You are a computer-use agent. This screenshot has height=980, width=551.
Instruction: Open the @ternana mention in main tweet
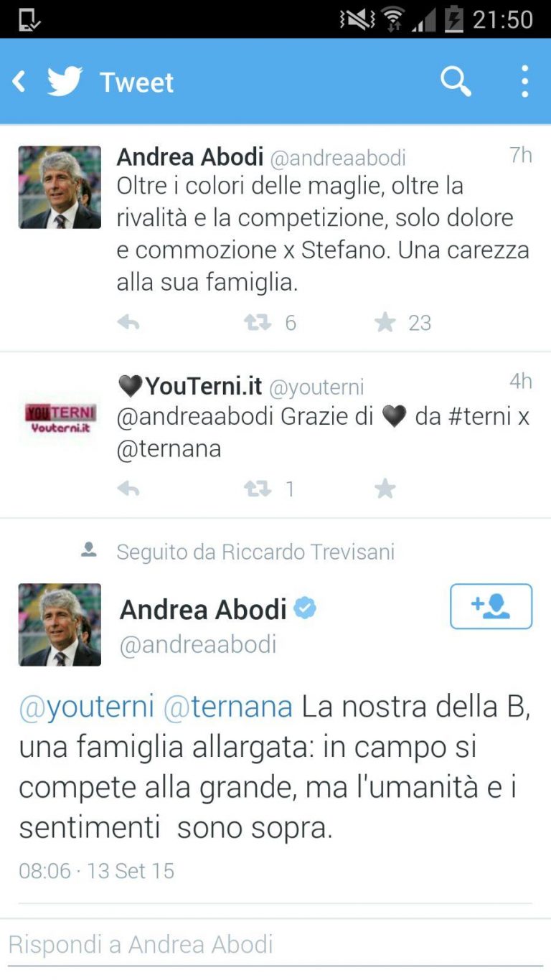coord(228,707)
